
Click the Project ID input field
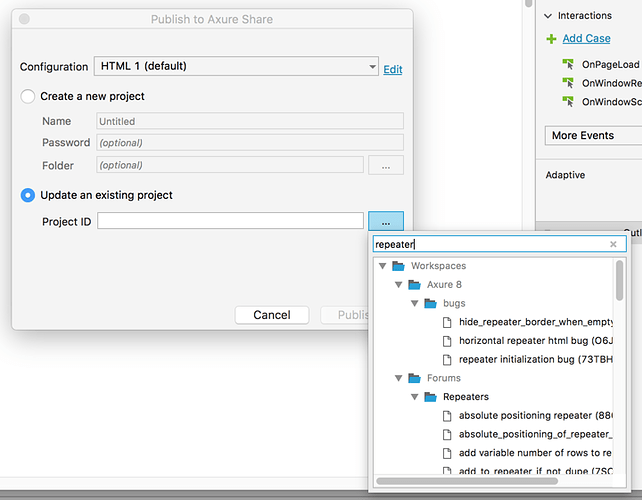click(230, 221)
